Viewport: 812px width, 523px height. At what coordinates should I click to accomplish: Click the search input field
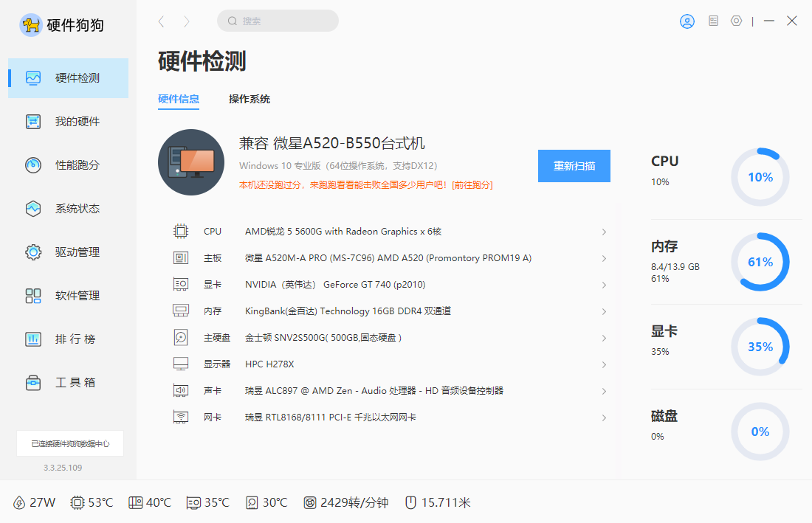pyautogui.click(x=278, y=21)
